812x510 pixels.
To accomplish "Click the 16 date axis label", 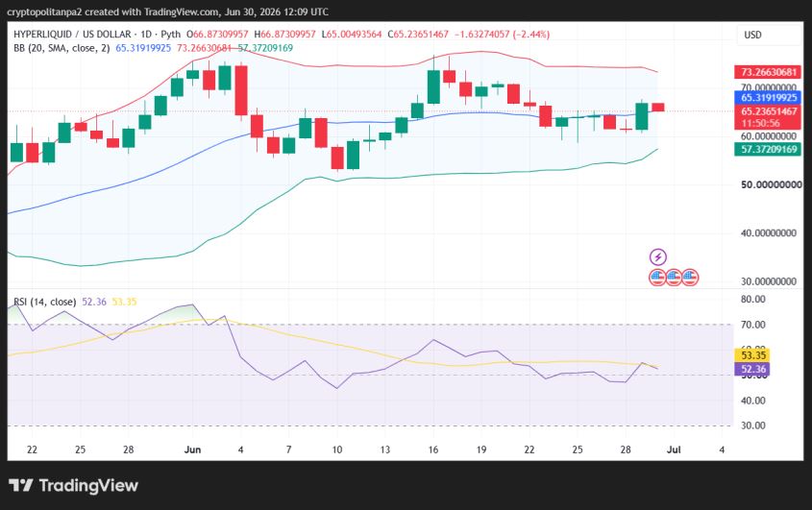I will click(433, 449).
